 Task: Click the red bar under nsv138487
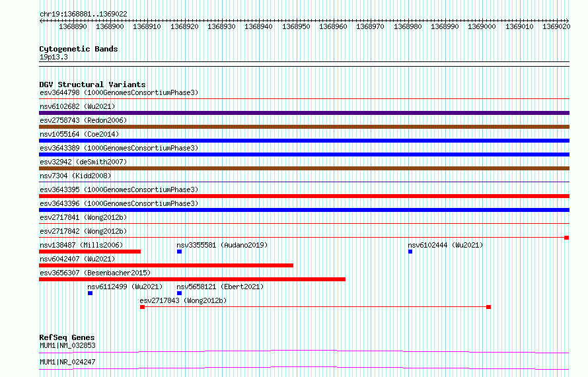pos(90,252)
